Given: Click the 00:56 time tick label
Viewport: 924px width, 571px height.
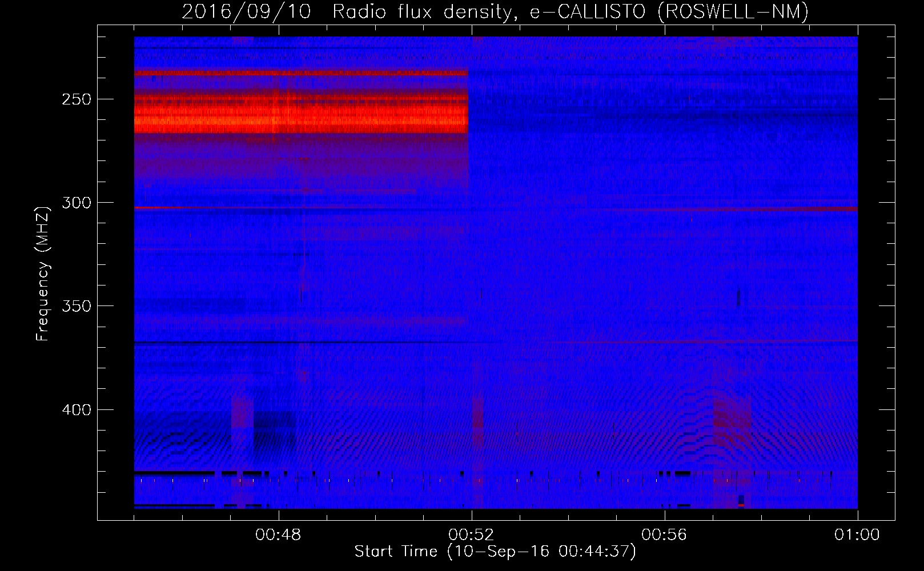Looking at the screenshot, I should tap(664, 535).
